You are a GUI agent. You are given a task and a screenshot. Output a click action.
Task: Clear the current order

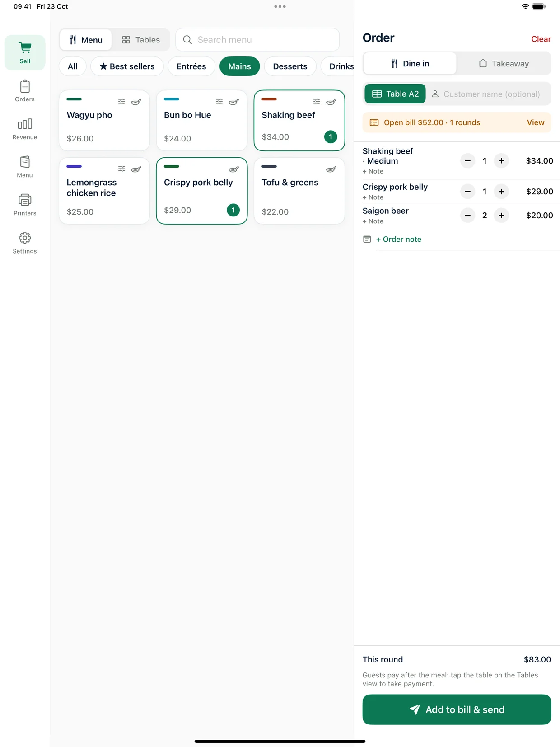click(541, 39)
